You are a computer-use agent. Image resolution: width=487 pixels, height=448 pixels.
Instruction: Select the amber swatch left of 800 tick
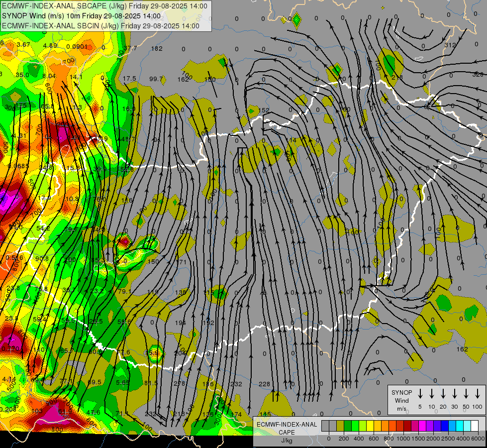[x=385, y=426]
